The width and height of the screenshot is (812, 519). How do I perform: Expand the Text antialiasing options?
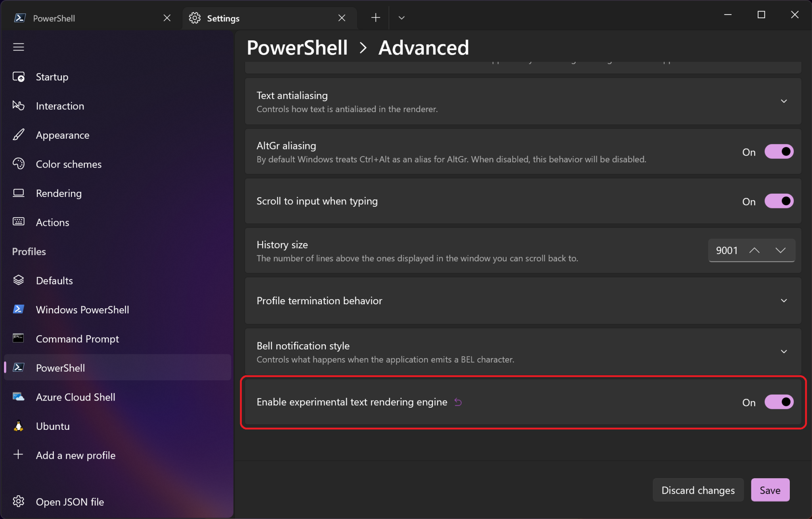[x=784, y=101]
